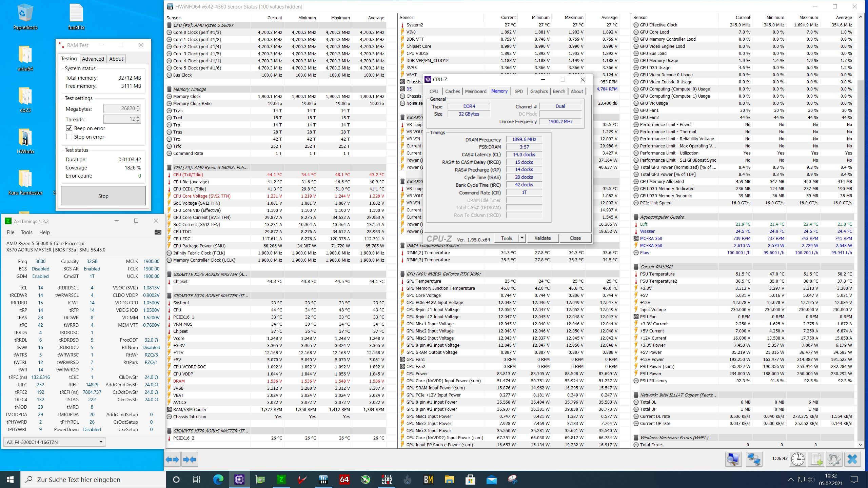Open CPU-Z Graphics tab

coord(539,91)
